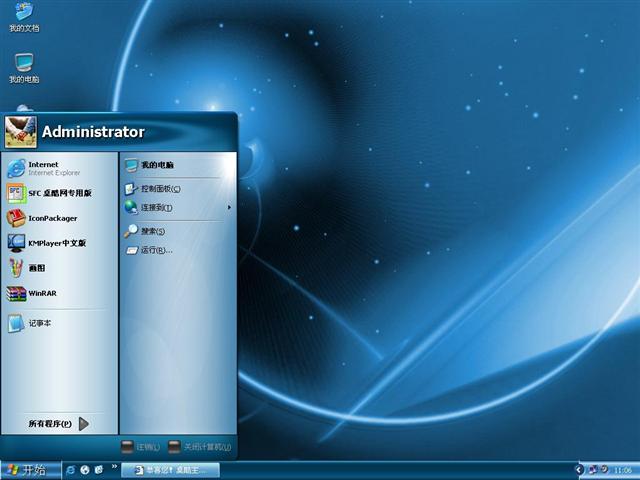Click the Administrator user picture
This screenshot has height=480, width=640.
pos(20,131)
